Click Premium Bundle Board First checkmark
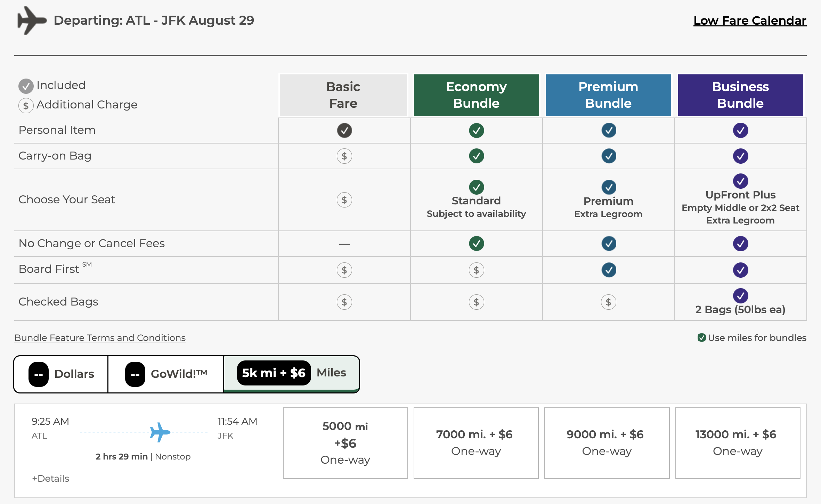This screenshot has width=821, height=504. tap(609, 270)
